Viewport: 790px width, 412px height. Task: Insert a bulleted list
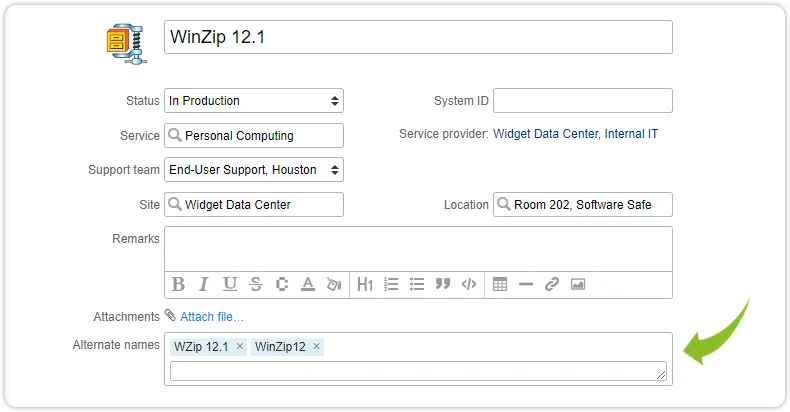[x=417, y=285]
